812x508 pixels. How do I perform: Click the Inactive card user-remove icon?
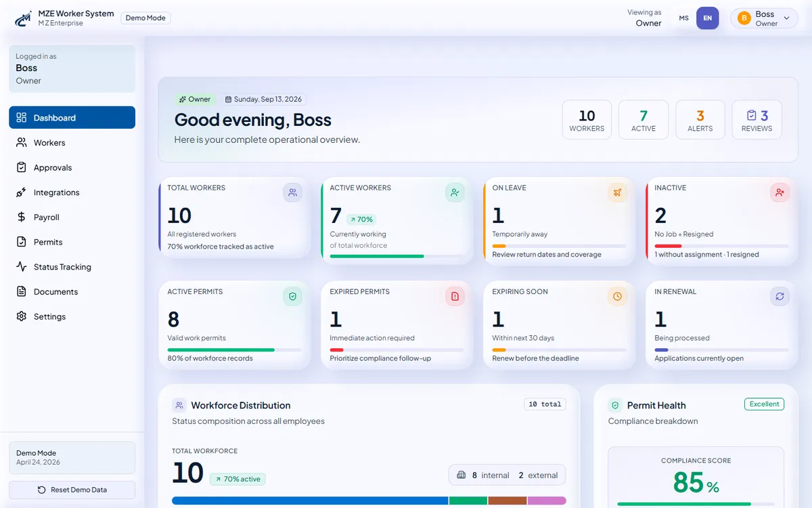(780, 192)
